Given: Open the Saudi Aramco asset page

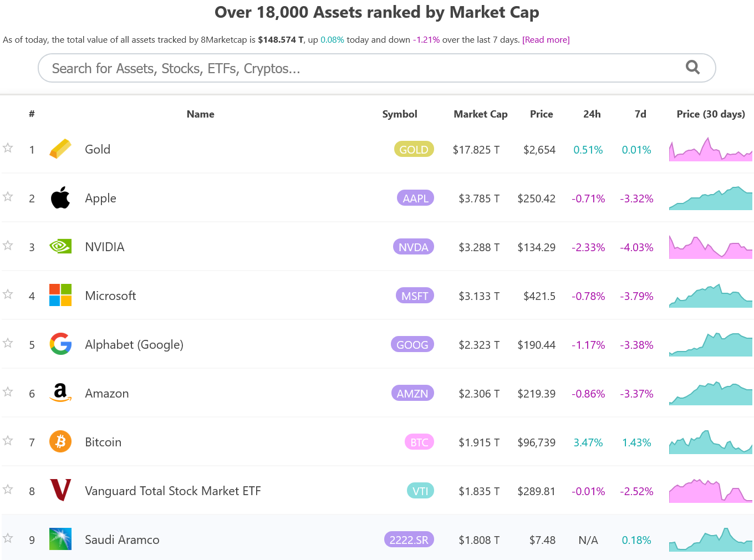Looking at the screenshot, I should point(122,539).
